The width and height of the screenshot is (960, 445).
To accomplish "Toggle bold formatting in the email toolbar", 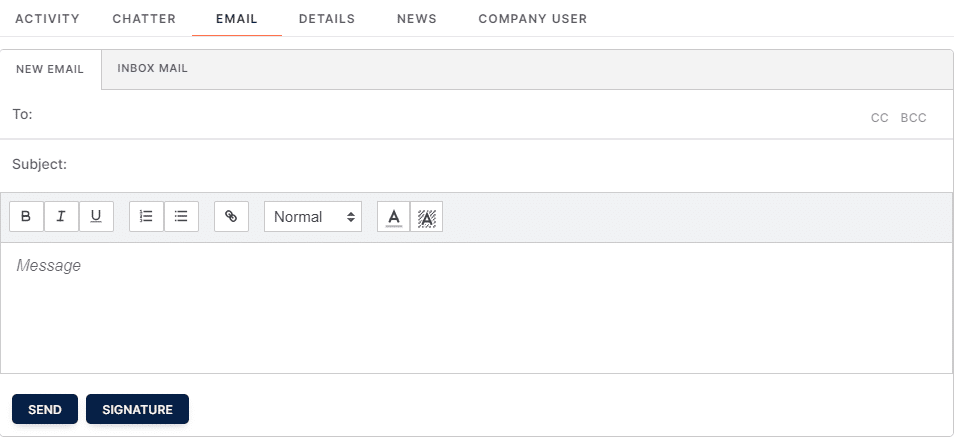I will tap(26, 217).
